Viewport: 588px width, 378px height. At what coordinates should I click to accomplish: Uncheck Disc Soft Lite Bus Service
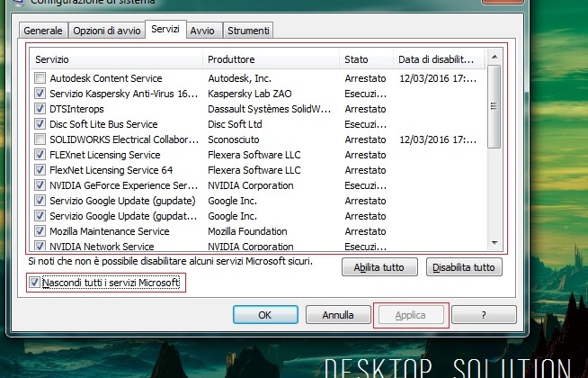(x=40, y=124)
